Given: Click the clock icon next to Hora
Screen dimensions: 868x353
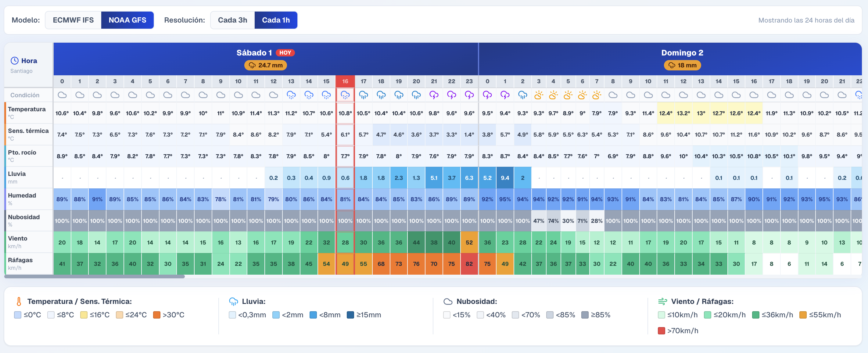Looking at the screenshot, I should 15,61.
